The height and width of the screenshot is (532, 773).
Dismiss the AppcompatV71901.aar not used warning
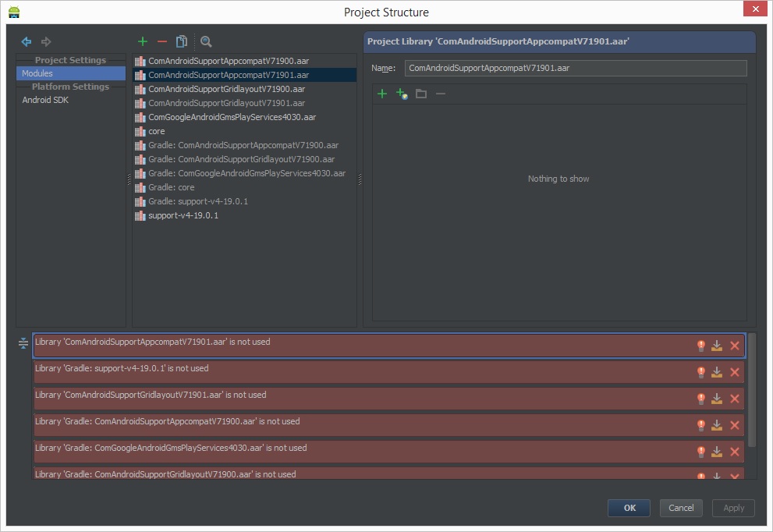click(735, 346)
